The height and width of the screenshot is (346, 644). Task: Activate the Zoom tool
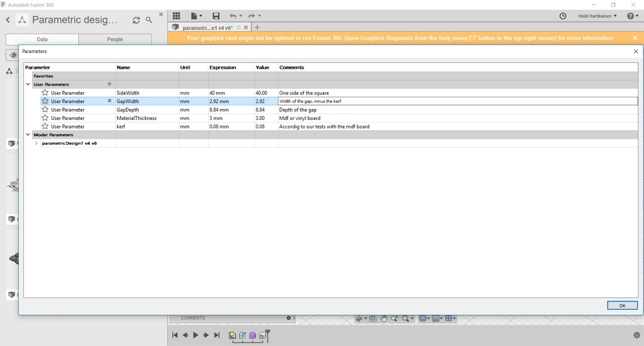coord(394,319)
